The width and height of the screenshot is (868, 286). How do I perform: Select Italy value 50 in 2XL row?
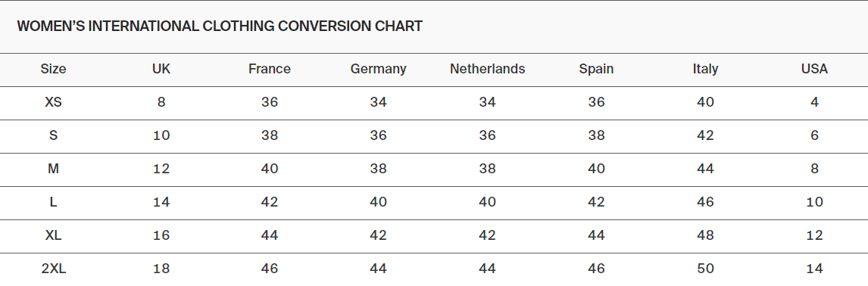pyautogui.click(x=705, y=269)
